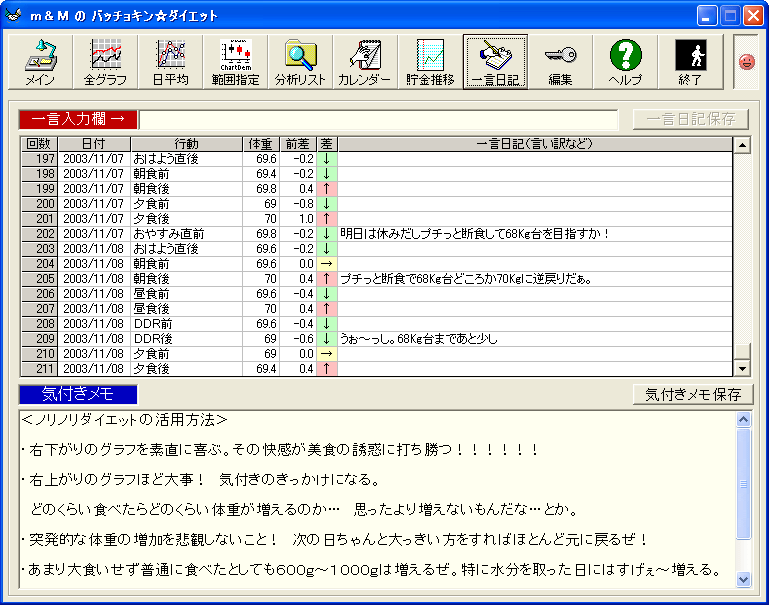Click the 編集 key icon
Screen dimensions: 769x605
(560, 62)
